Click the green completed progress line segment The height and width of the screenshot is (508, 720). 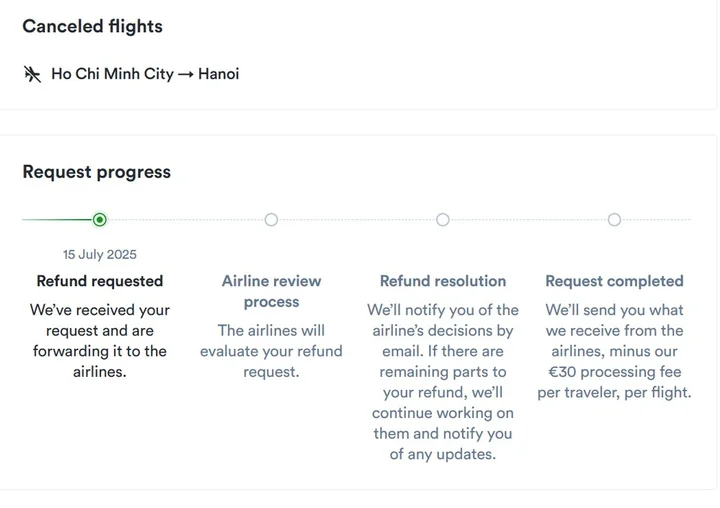(57, 220)
